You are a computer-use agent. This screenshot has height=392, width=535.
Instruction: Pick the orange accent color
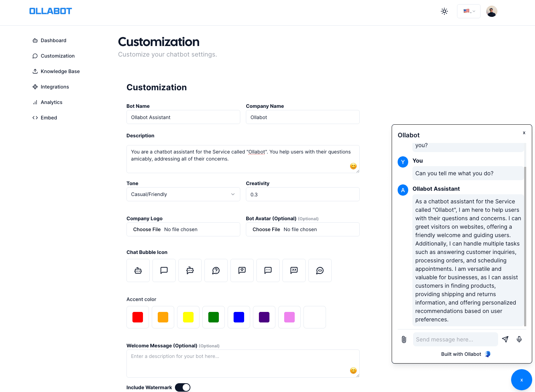(163, 317)
